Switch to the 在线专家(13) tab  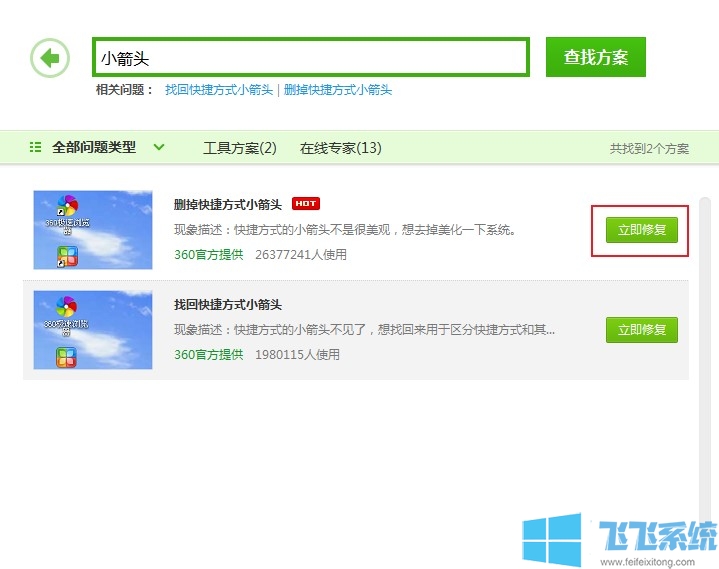[x=341, y=148]
